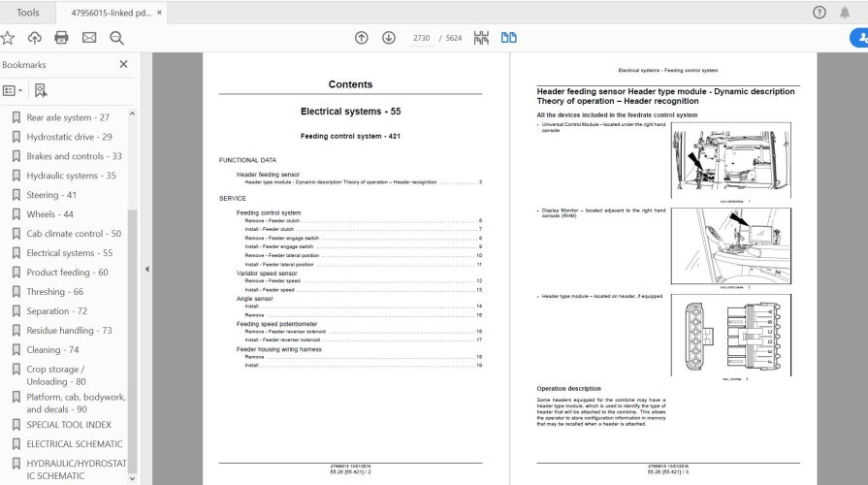
Task: Click the bookmark icon beside Steering - 41
Action: (x=16, y=195)
